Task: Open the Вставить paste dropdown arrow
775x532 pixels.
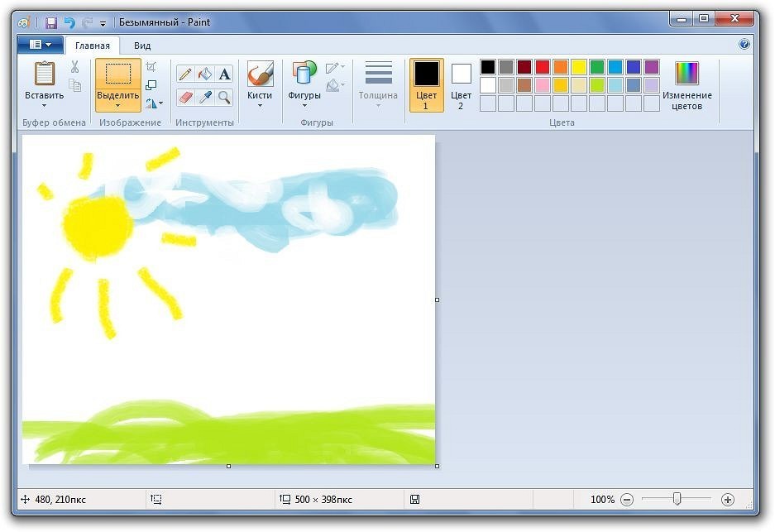Action: coord(44,106)
